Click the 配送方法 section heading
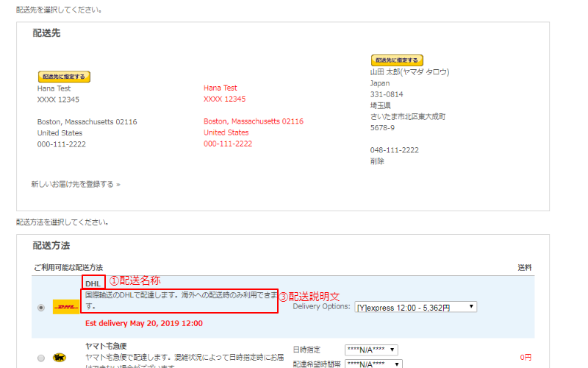This screenshot has height=368, width=588. [x=51, y=246]
